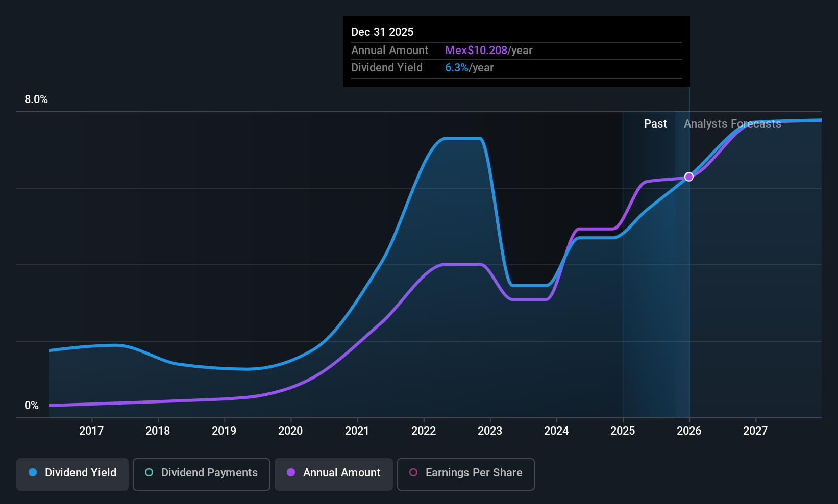838x504 pixels.
Task: Select the 2024 x-axis year label
Action: pos(556,431)
